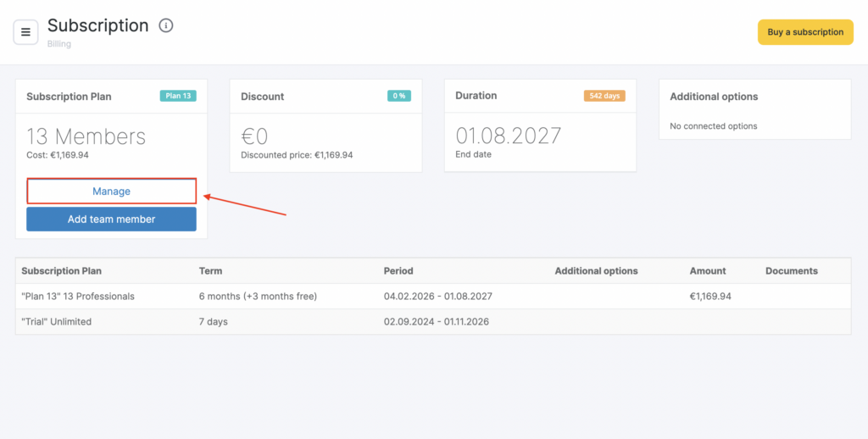Click the Additional options table column header
This screenshot has height=439, width=868.
(596, 271)
